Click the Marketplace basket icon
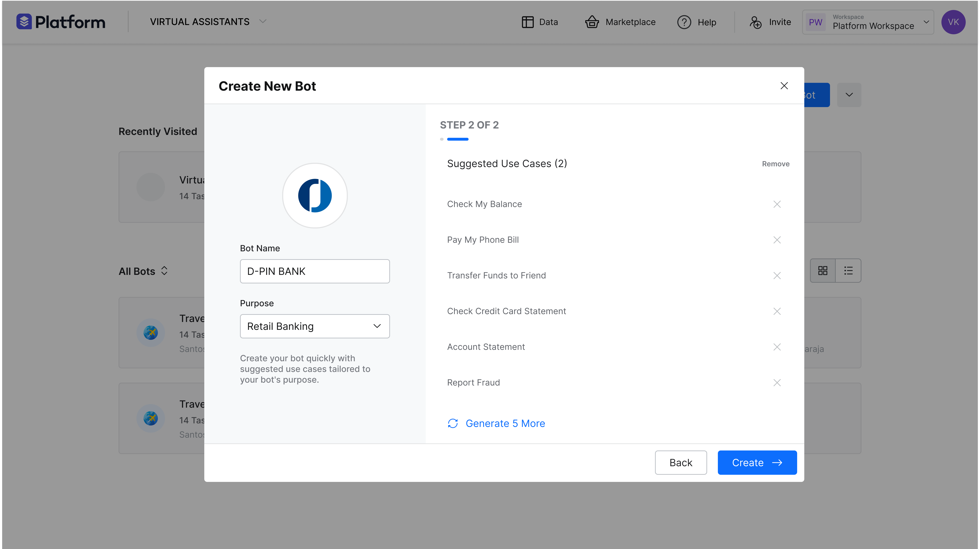The width and height of the screenshot is (980, 549). tap(591, 21)
